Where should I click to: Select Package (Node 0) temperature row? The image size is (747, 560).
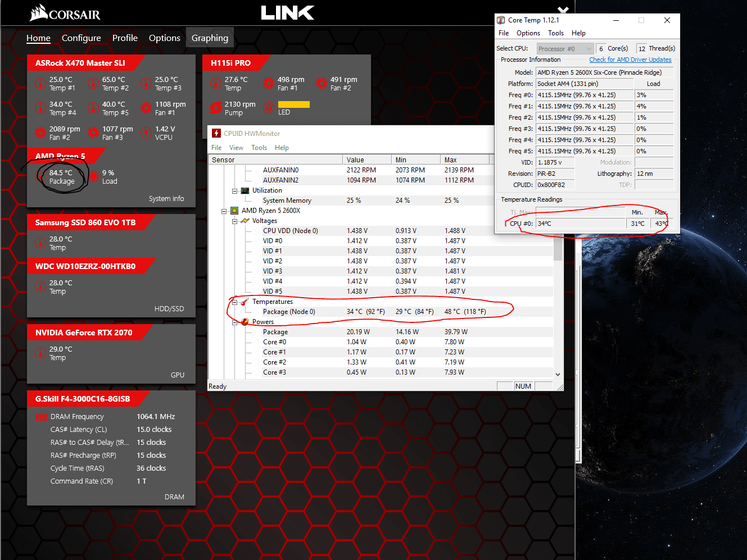381,312
